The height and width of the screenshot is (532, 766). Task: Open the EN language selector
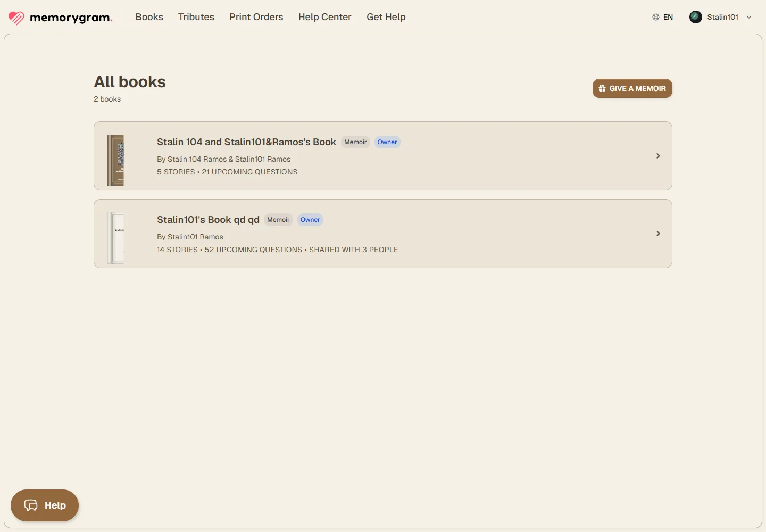[663, 17]
